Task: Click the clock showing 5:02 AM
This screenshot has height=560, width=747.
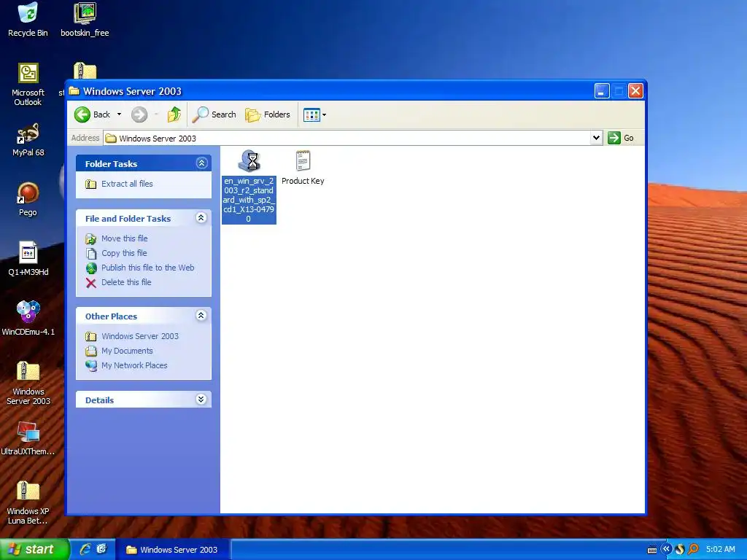Action: click(720, 549)
